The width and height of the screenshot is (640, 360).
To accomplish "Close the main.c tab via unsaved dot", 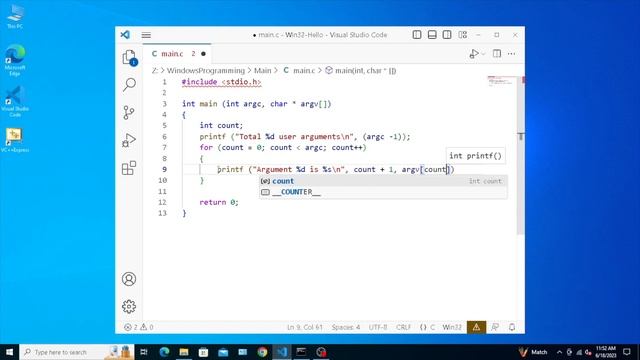I will (x=203, y=54).
